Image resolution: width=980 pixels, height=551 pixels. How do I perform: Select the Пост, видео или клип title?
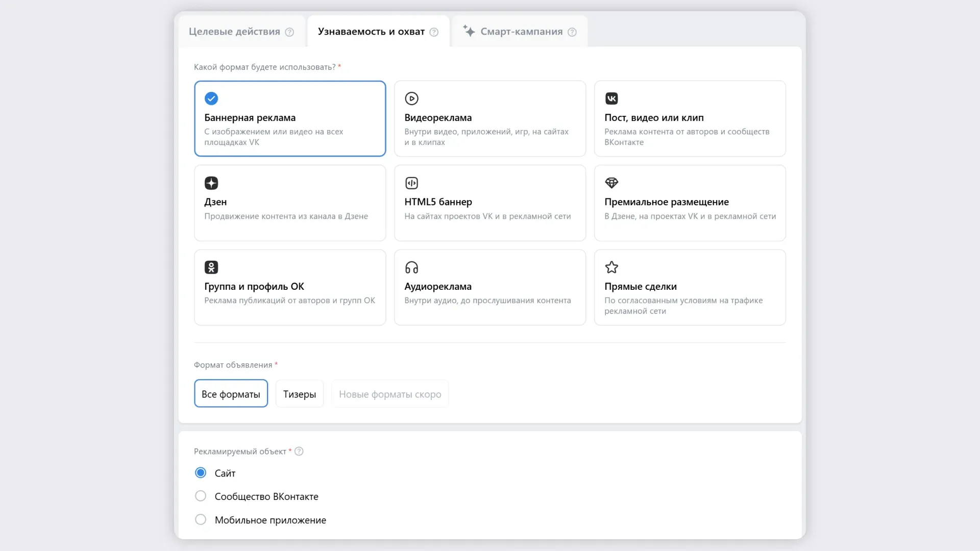(x=654, y=118)
